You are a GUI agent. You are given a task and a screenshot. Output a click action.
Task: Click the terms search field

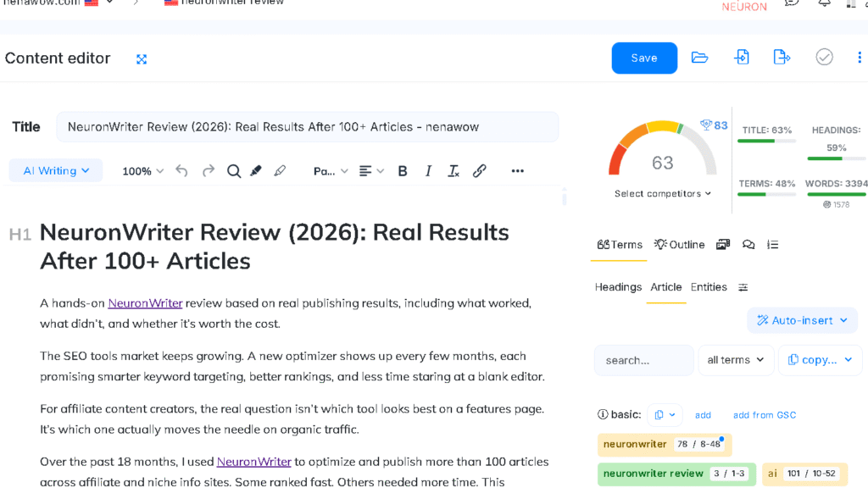[x=644, y=360]
